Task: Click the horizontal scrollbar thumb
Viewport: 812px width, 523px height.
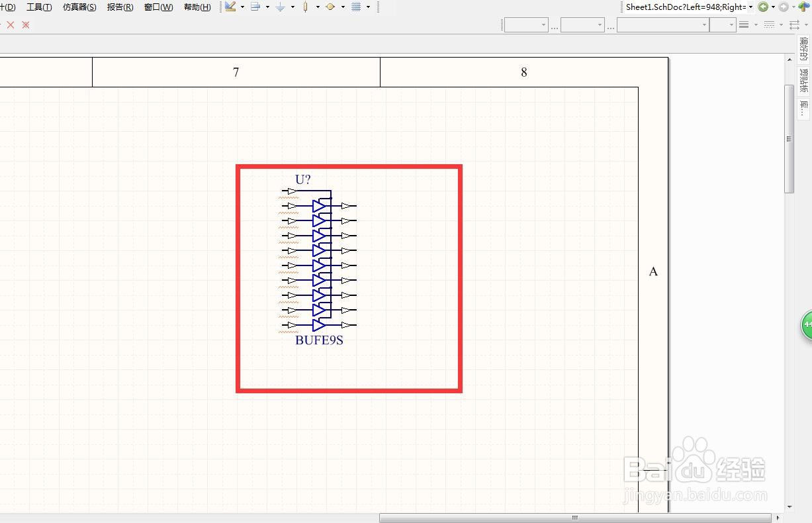Action: 575,518
